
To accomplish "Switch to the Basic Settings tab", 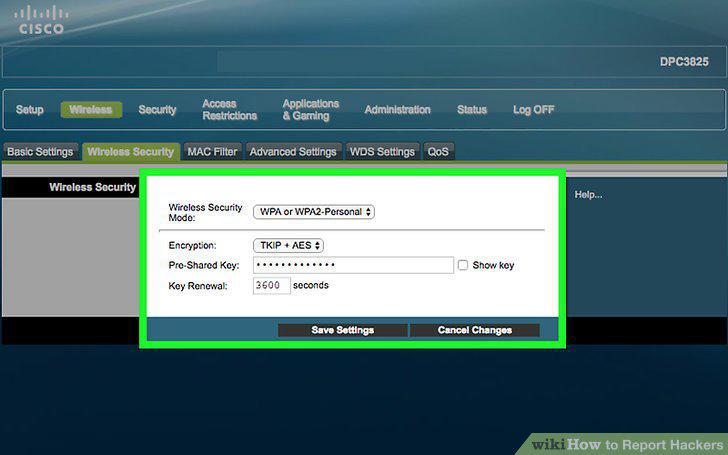I will (40, 152).
